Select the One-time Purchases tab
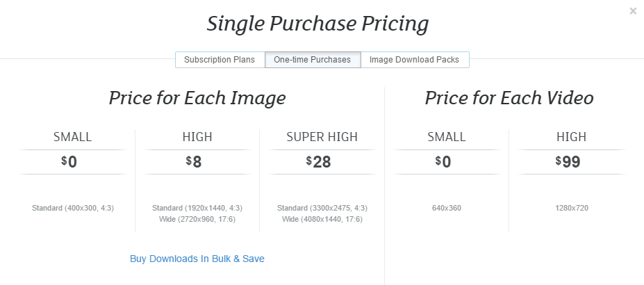 pos(312,60)
